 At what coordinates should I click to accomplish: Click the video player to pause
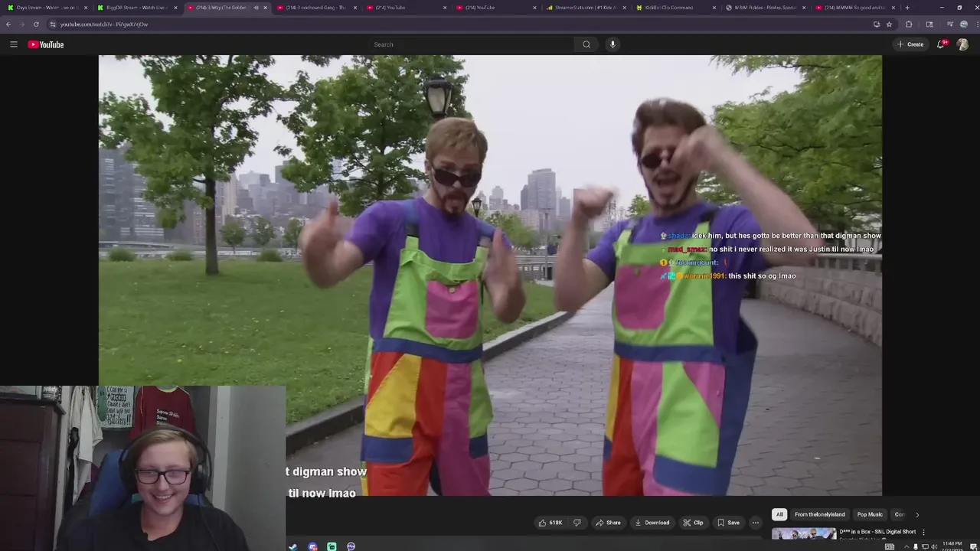click(490, 275)
